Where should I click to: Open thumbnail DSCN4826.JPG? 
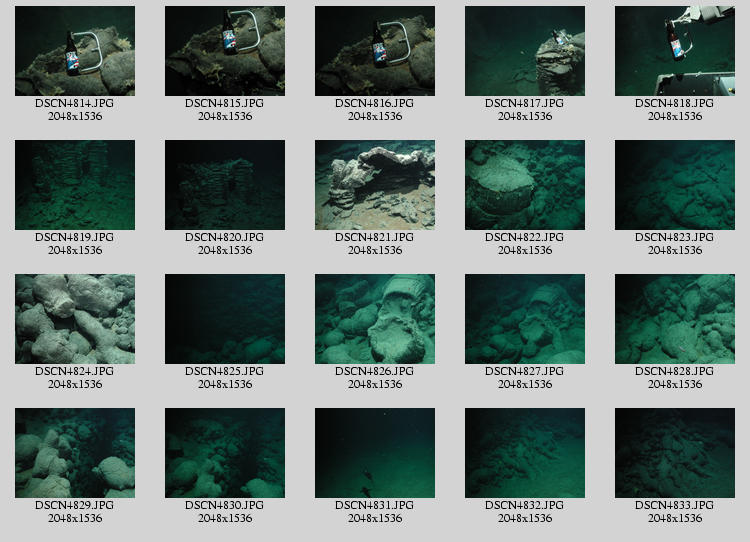[x=374, y=319]
